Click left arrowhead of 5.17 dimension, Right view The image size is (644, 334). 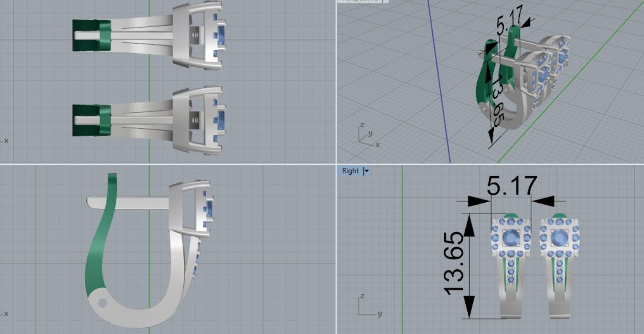pos(479,201)
